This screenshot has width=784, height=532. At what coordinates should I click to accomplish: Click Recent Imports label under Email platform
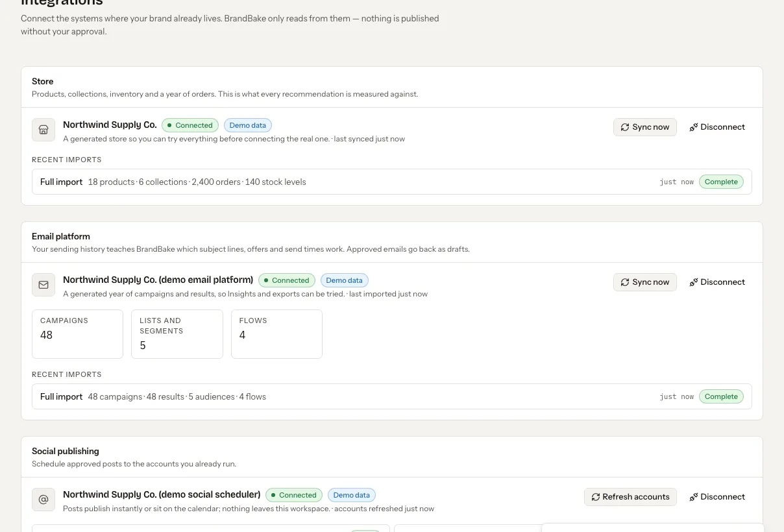click(67, 374)
